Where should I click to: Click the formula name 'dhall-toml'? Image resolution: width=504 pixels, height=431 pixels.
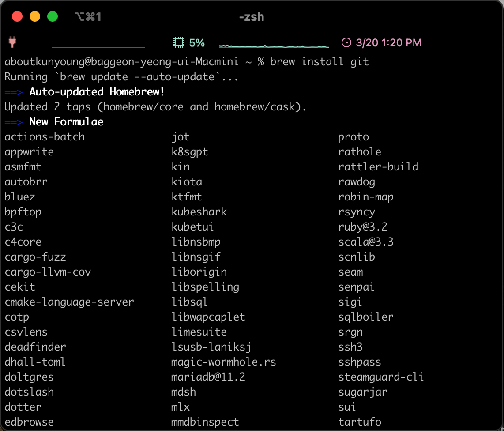point(35,362)
